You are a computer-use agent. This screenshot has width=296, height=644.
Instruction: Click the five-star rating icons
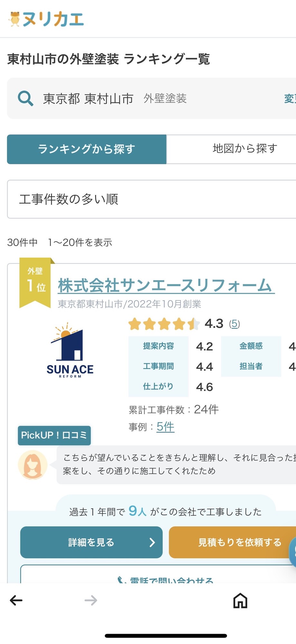163,324
